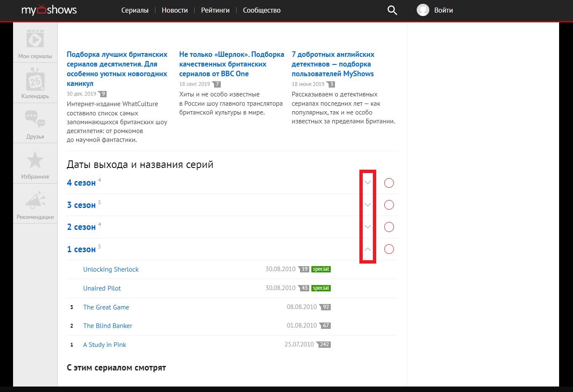Open Избранное via the star icon
Image resolution: width=573 pixels, height=392 pixels.
point(35,163)
